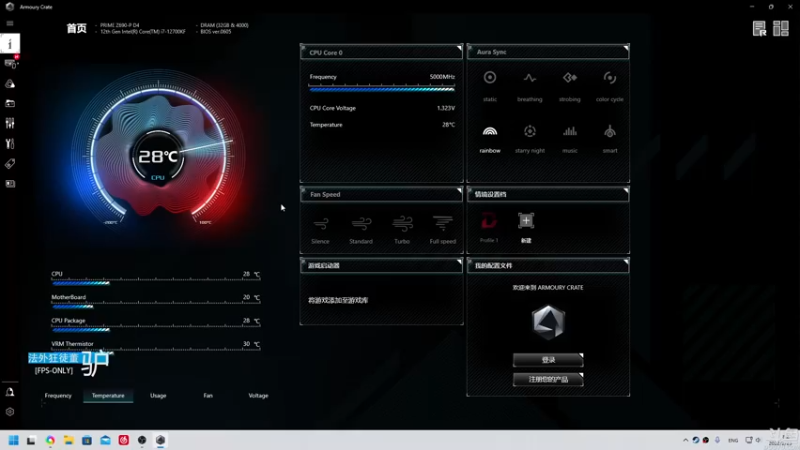Screen dimensions: 800x450
Task: Select the strobing Aura lighting effect
Action: (569, 85)
